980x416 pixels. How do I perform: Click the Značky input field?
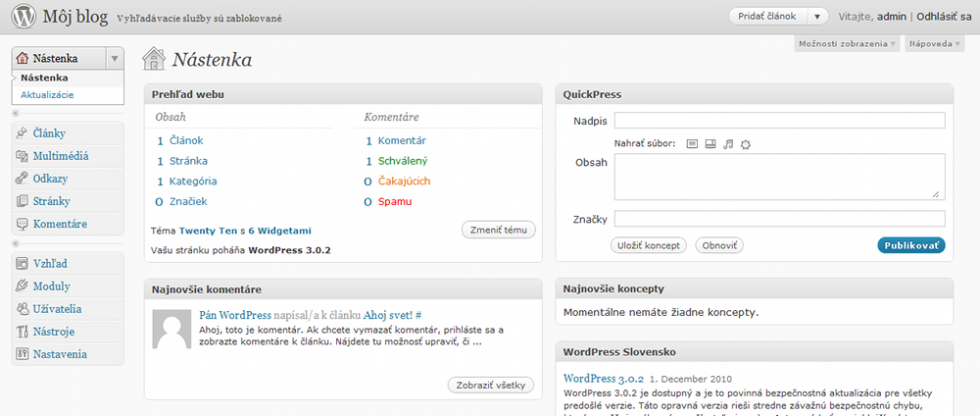[780, 219]
